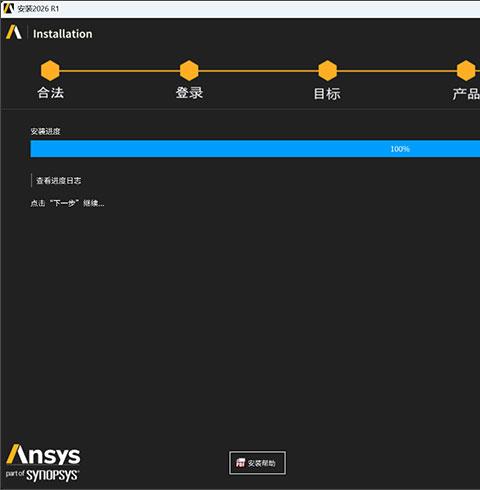Click the PDF icon in 安装帮助 button

pos(241,463)
